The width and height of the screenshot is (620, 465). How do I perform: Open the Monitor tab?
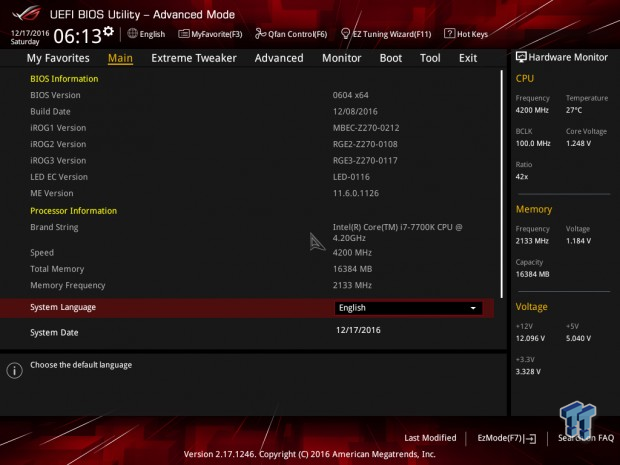342,58
